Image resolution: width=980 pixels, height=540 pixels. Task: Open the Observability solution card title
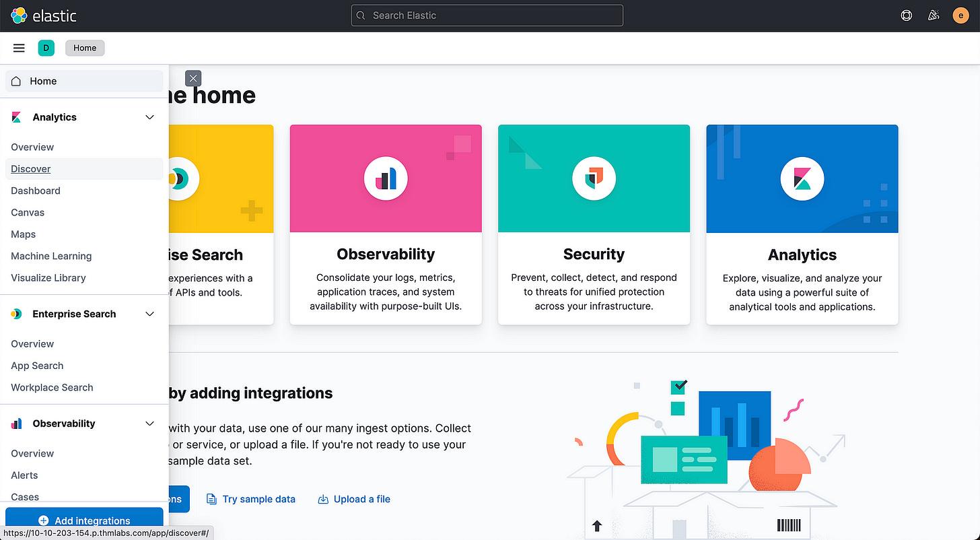386,255
